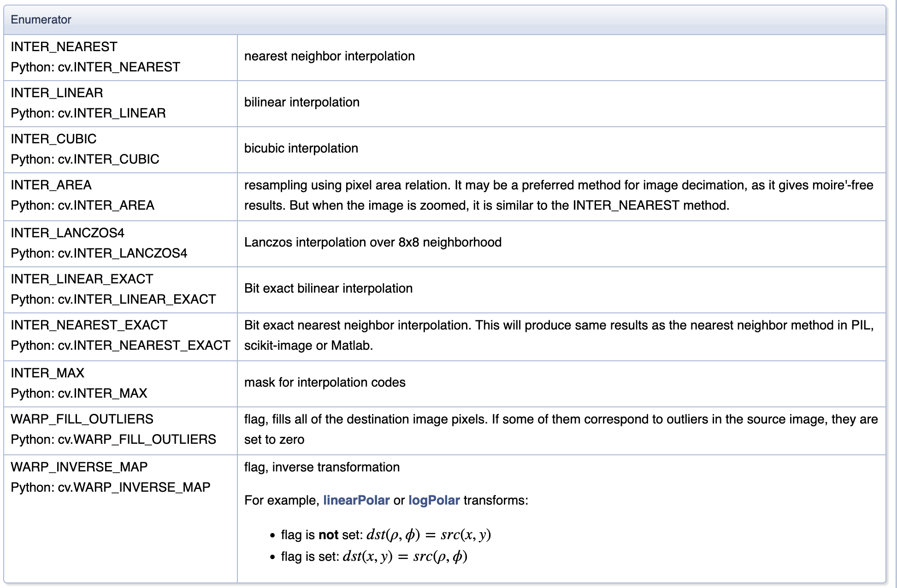This screenshot has height=588, width=897.
Task: Click 'Python: cv.INTER_LANCZOS4' text
Action: tap(99, 253)
